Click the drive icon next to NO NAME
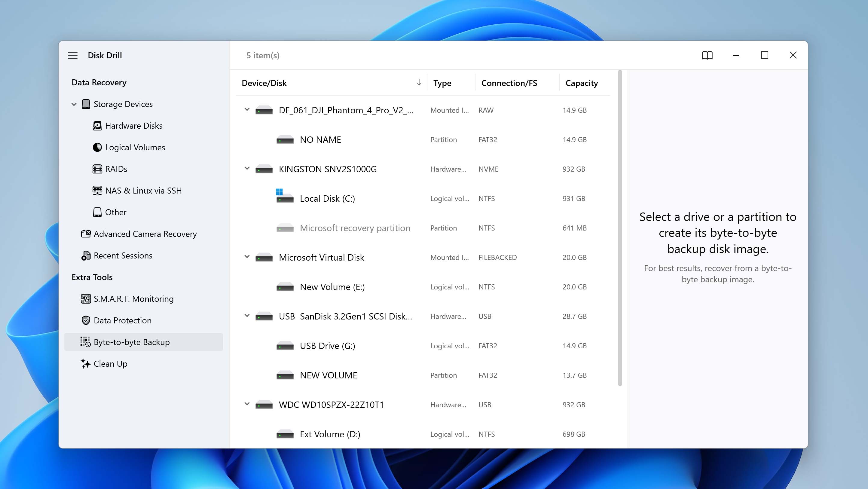The width and height of the screenshot is (868, 489). [285, 140]
